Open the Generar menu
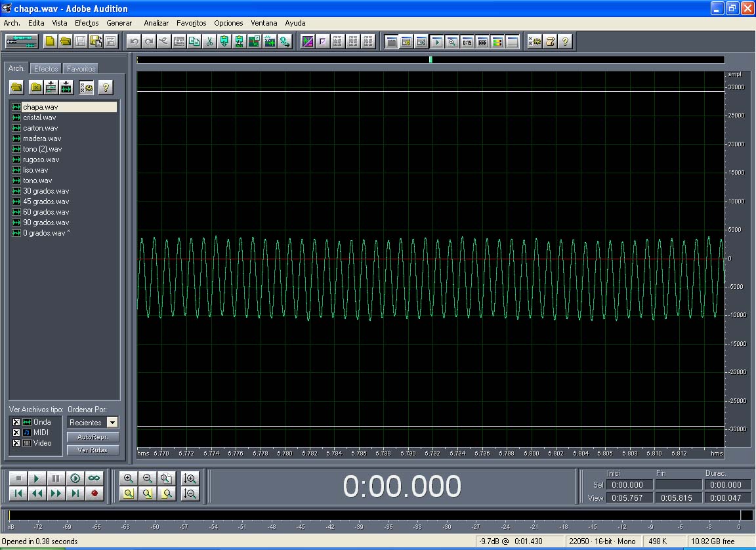Image resolution: width=756 pixels, height=550 pixels. pos(119,23)
